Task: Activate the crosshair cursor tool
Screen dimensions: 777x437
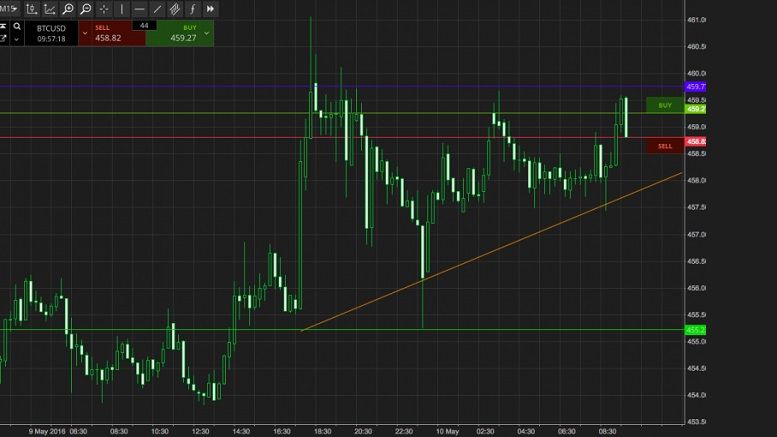Action: click(104, 9)
